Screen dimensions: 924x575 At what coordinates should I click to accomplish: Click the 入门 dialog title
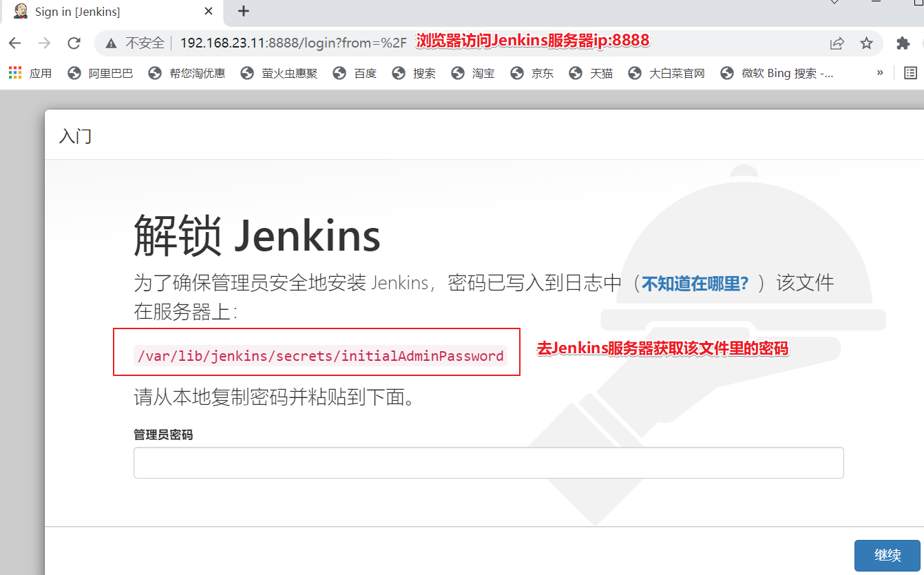click(76, 136)
